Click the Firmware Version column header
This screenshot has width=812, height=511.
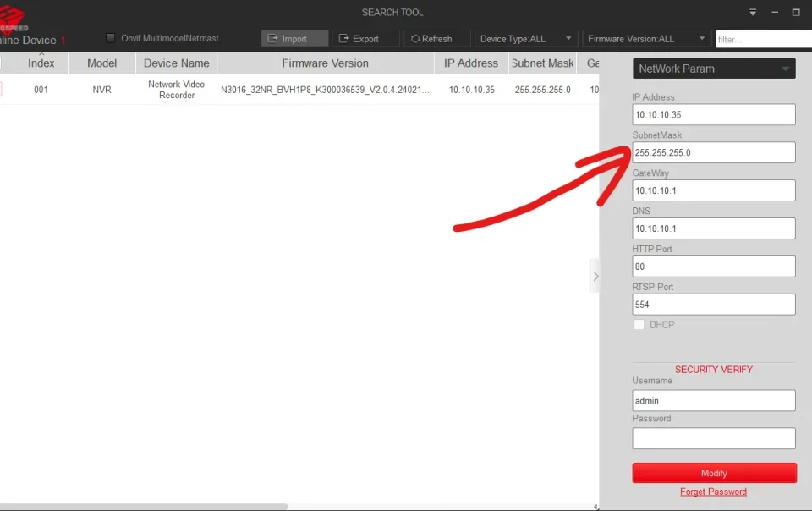pyautogui.click(x=325, y=63)
